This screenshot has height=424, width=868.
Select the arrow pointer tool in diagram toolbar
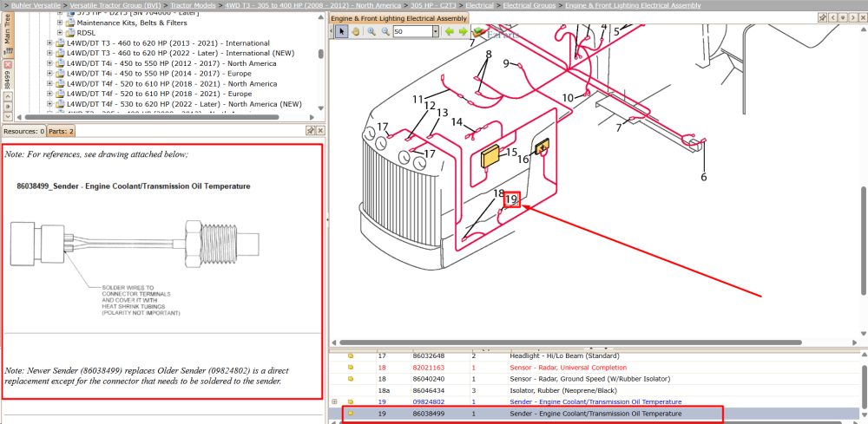[341, 31]
